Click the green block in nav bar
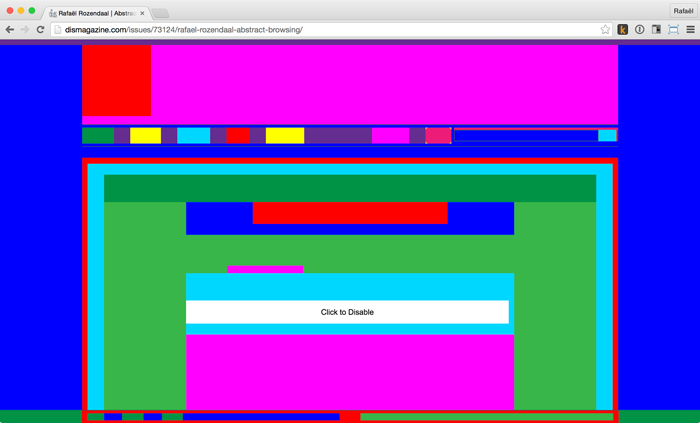Viewport: 700px width, 423px height. (98, 136)
